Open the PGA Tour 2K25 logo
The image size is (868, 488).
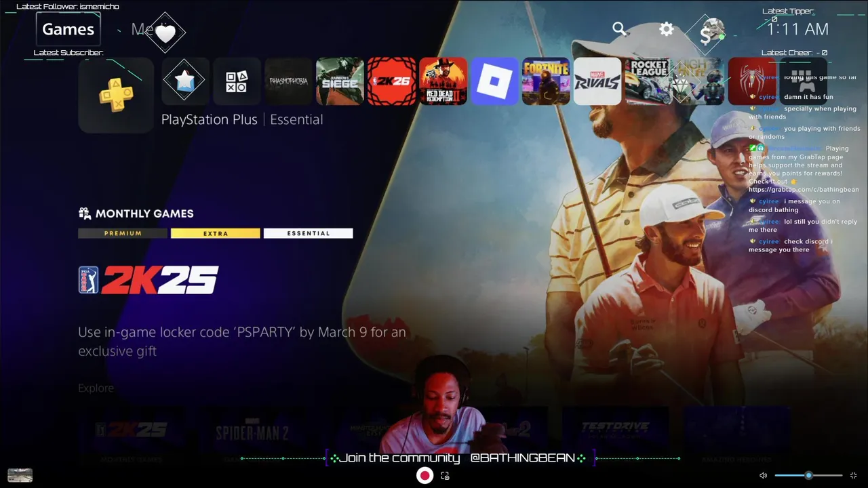pyautogui.click(x=148, y=280)
